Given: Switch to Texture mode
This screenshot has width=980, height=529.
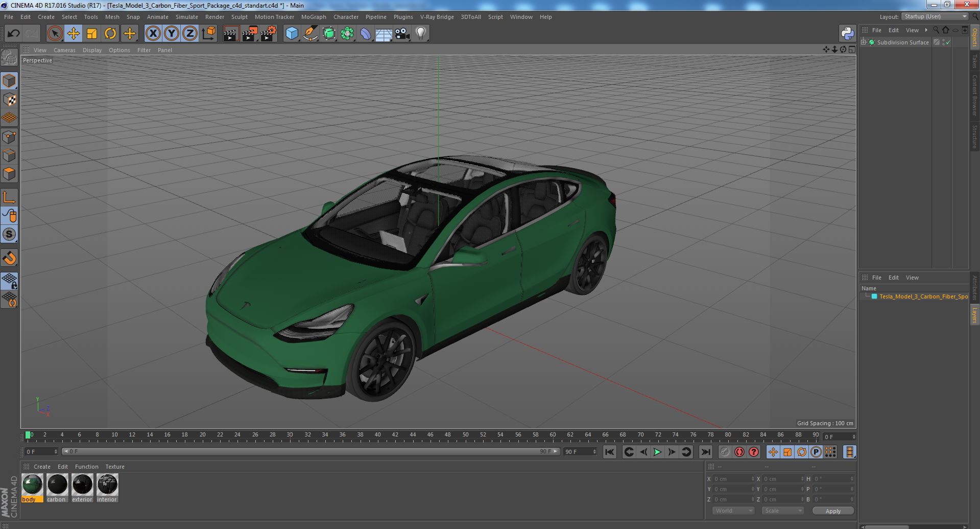Looking at the screenshot, I should point(9,100).
